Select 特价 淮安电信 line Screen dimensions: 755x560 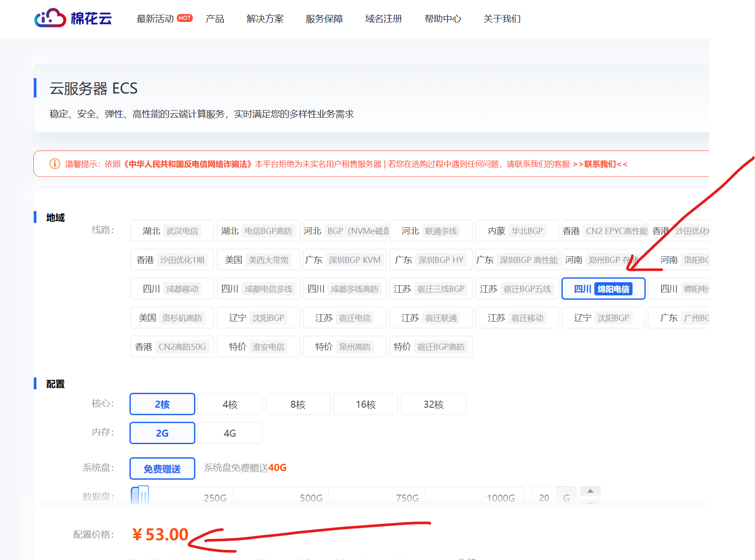(258, 347)
